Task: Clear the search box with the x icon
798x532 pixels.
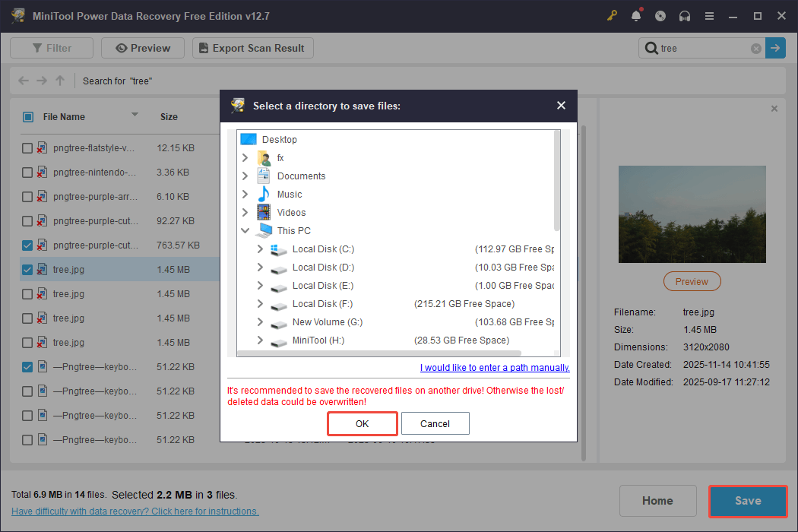Action: click(755, 48)
